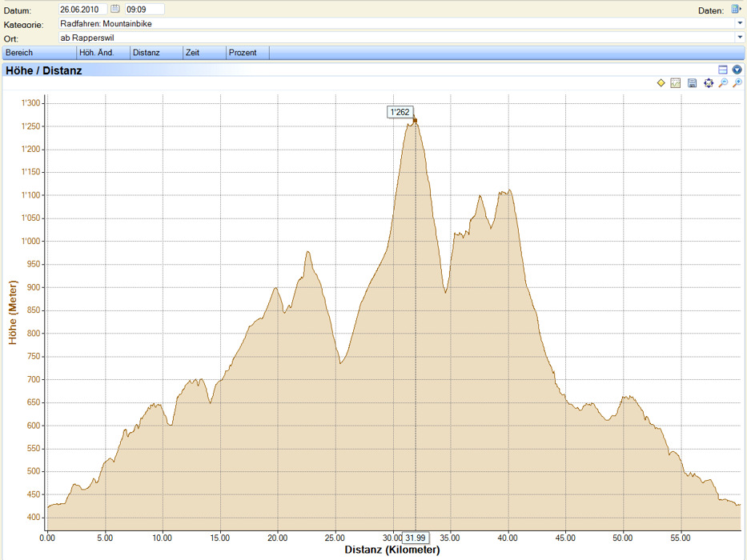This screenshot has height=560, width=747.
Task: Click the yellow diamond marker icon
Action: point(661,83)
